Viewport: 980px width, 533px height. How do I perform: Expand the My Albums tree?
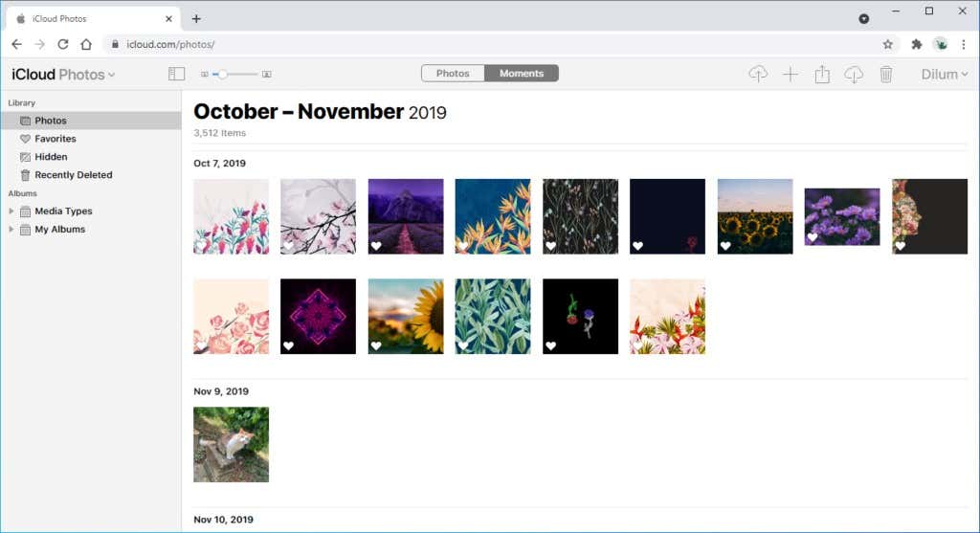click(11, 230)
